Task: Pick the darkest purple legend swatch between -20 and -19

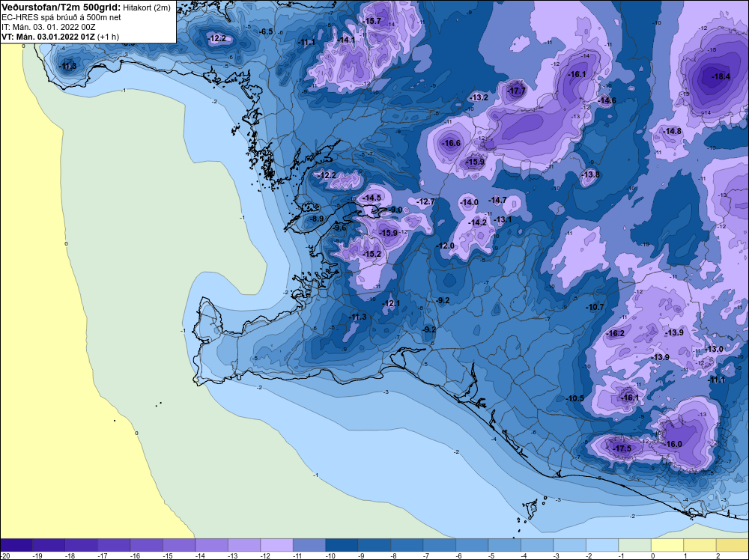Action: pos(16,545)
